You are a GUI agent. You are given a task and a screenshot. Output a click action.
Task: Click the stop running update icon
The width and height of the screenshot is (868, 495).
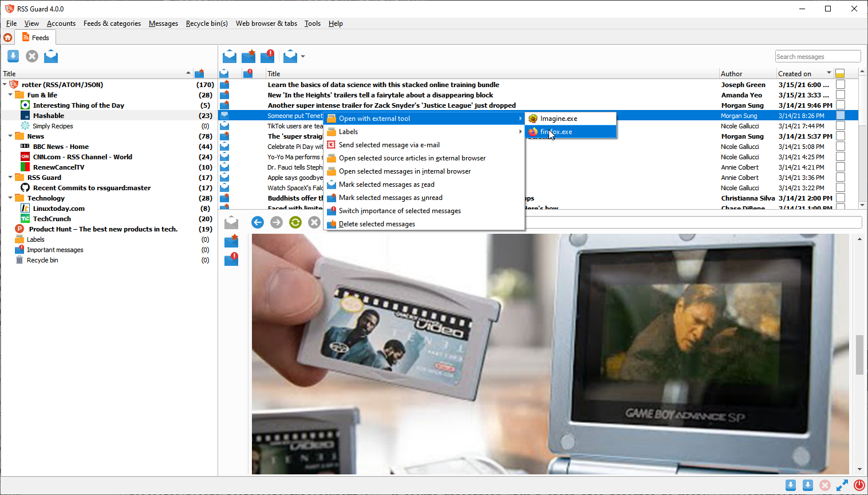[32, 56]
